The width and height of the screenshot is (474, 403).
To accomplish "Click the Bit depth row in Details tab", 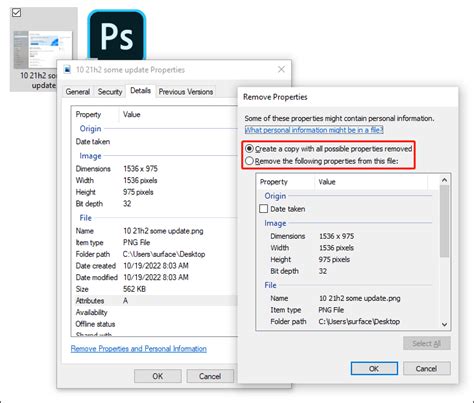I will tap(155, 204).
